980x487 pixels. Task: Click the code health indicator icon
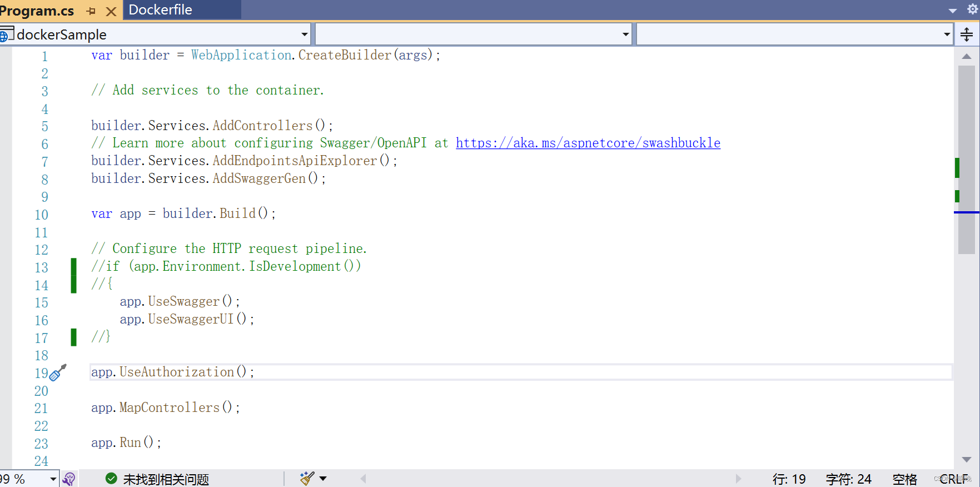pos(69,479)
